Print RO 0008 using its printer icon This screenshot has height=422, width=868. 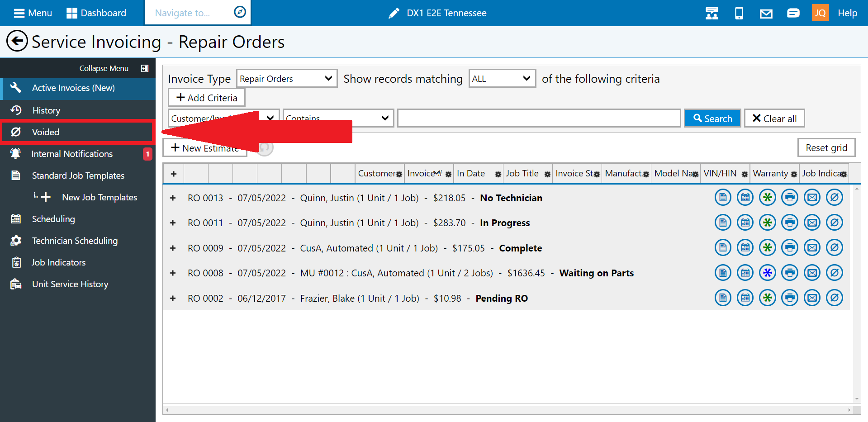pos(790,273)
